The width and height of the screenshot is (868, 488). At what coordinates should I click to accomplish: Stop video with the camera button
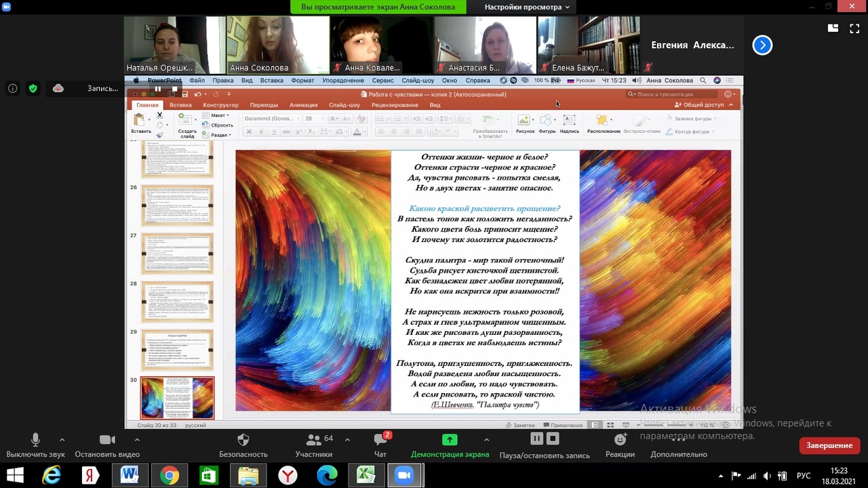[x=107, y=440]
